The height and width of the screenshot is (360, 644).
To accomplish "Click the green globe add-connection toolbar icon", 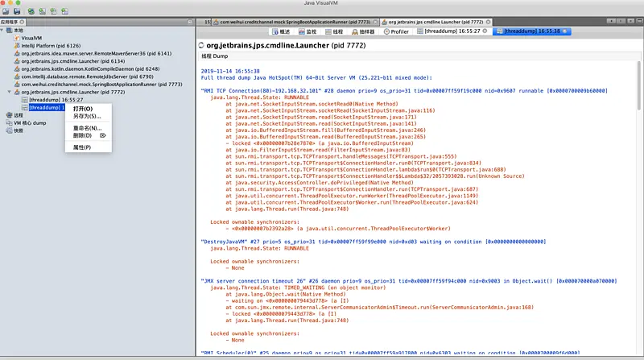I will pyautogui.click(x=31, y=11).
